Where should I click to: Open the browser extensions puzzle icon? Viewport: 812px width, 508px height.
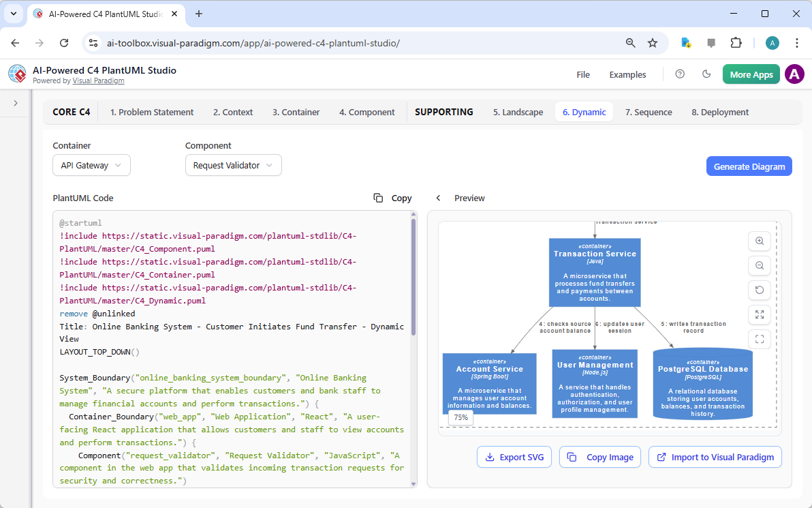736,42
